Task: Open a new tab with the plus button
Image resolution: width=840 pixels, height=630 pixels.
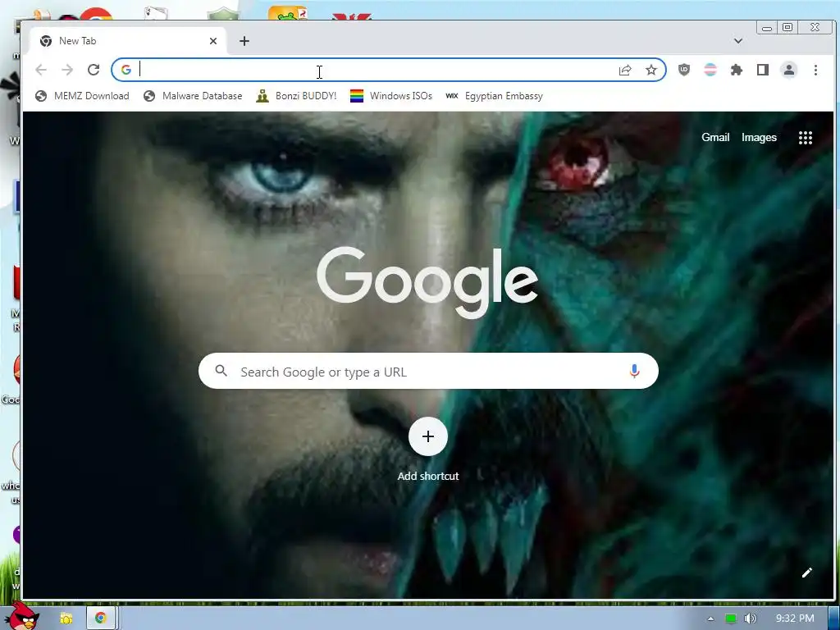Action: (x=244, y=41)
